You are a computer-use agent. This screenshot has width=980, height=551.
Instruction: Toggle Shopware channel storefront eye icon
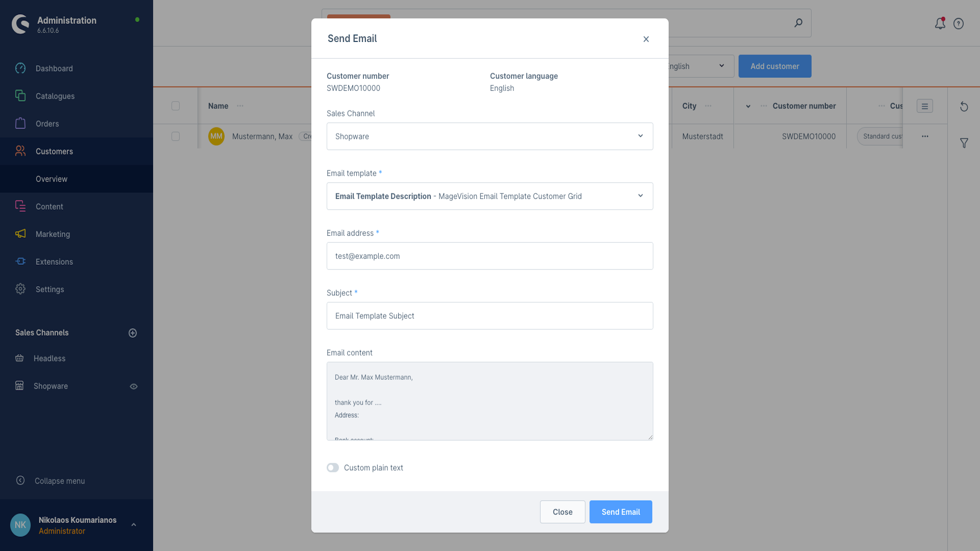134,387
